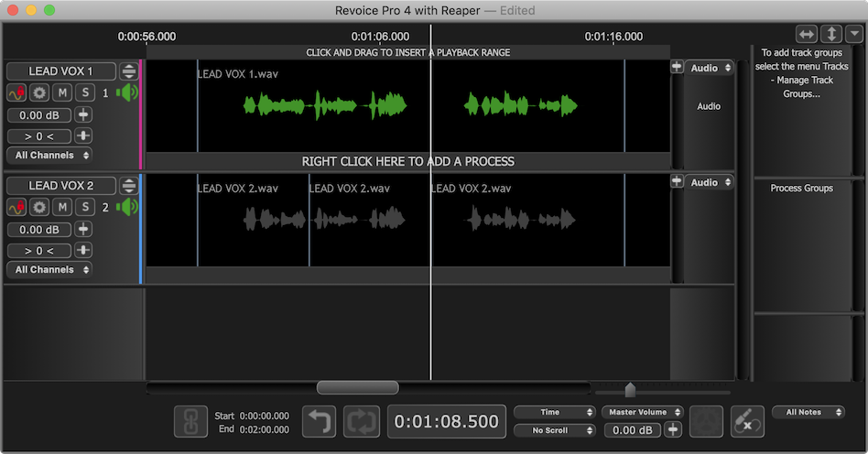
Task: Open LEAD VOX 1 All Channels dropdown
Action: 50,156
